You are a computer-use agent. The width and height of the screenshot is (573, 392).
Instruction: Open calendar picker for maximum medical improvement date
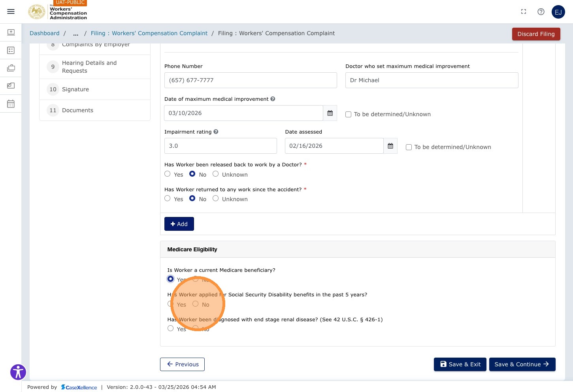click(x=330, y=113)
